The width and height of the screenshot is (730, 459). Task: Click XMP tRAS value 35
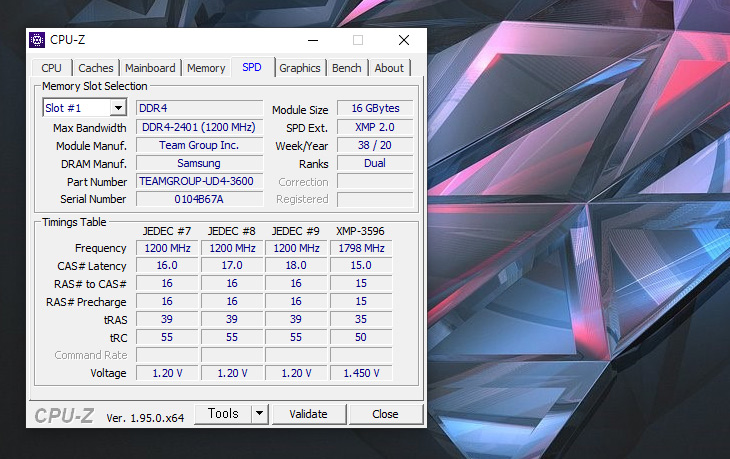point(361,319)
